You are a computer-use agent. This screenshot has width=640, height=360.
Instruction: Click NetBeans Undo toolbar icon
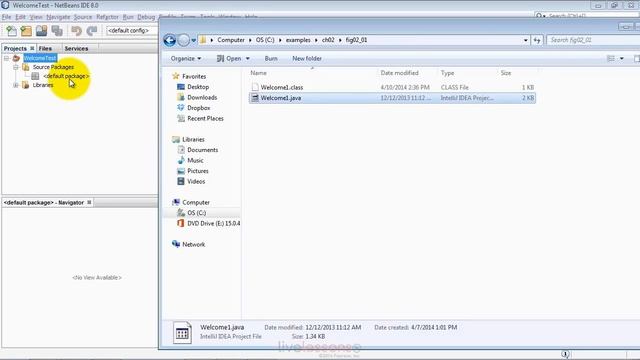click(76, 31)
